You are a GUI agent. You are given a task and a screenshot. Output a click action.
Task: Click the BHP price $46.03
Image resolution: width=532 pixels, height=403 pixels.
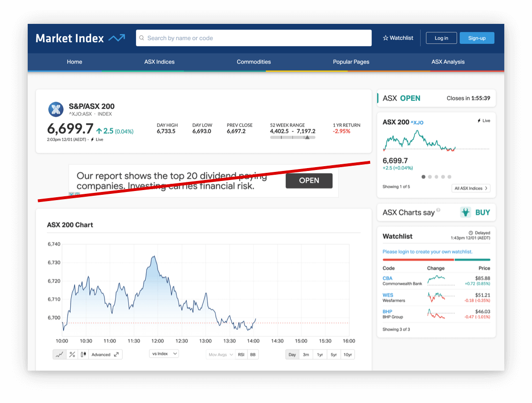point(482,311)
